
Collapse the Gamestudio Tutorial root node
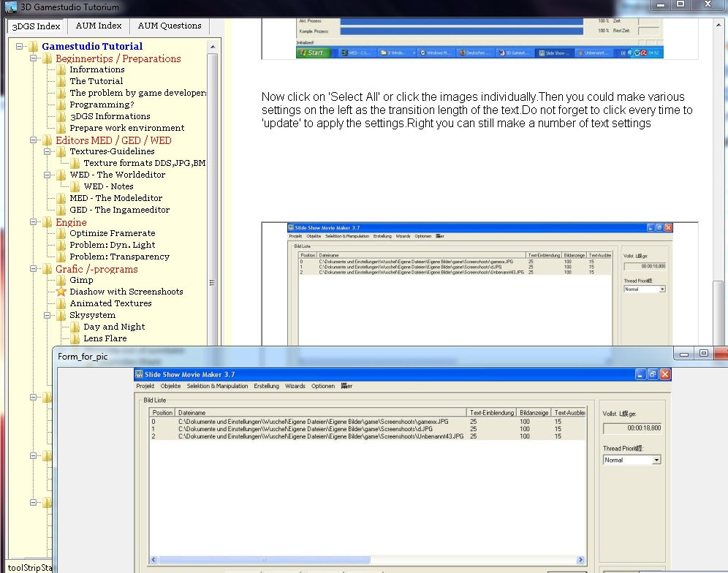pyautogui.click(x=19, y=47)
